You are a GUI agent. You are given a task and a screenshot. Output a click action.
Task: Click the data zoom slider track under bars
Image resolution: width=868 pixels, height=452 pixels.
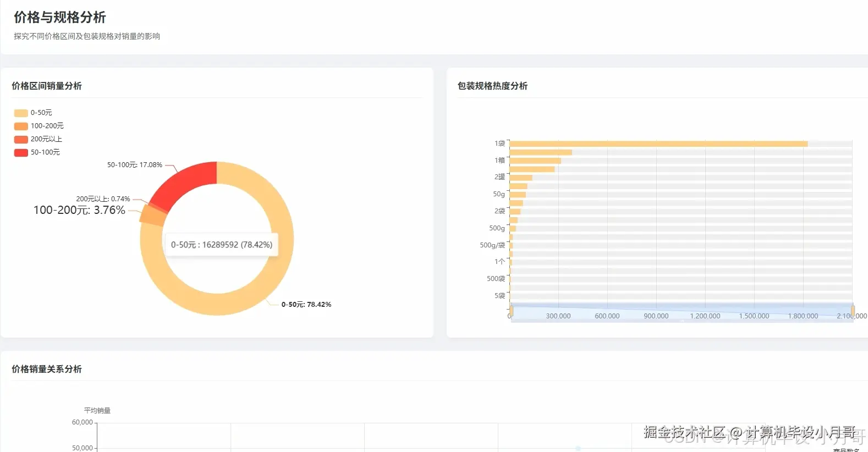point(682,311)
